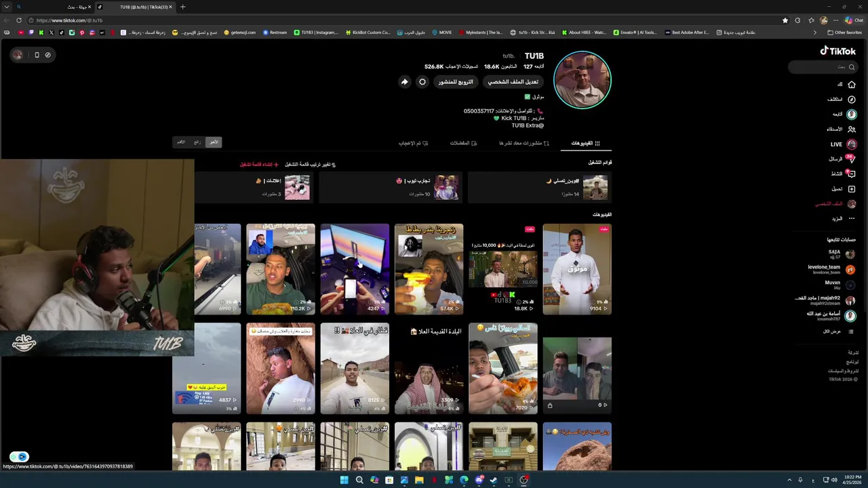
Task: Open the video with 3309 views
Action: click(x=429, y=368)
